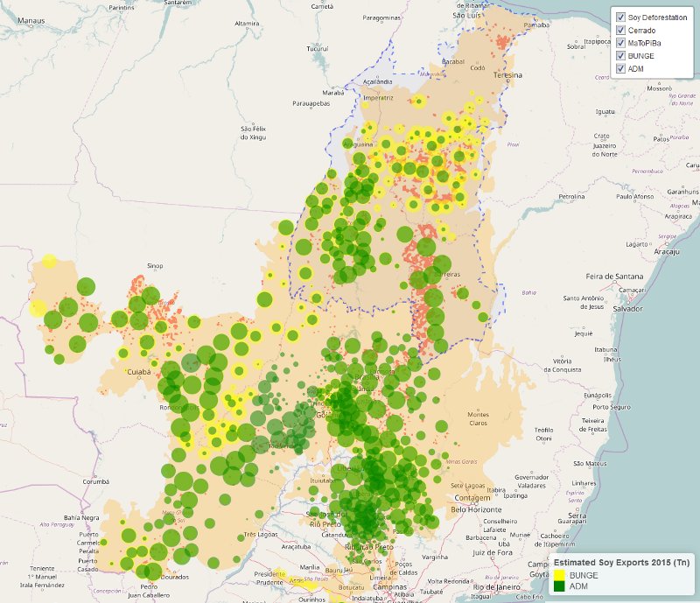The image size is (700, 603).
Task: Uncheck the BUNGE layer checkbox
Action: [x=620, y=56]
